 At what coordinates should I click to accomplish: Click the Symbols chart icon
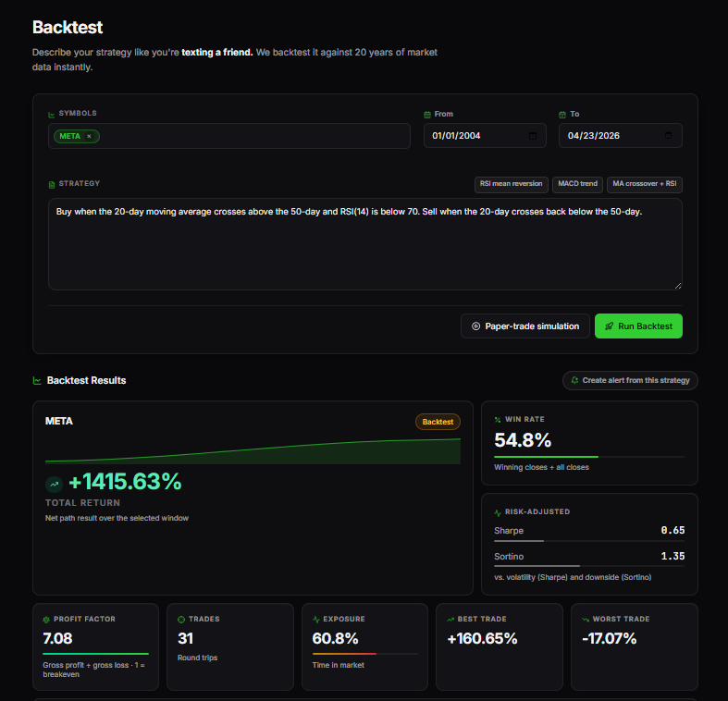click(x=52, y=114)
